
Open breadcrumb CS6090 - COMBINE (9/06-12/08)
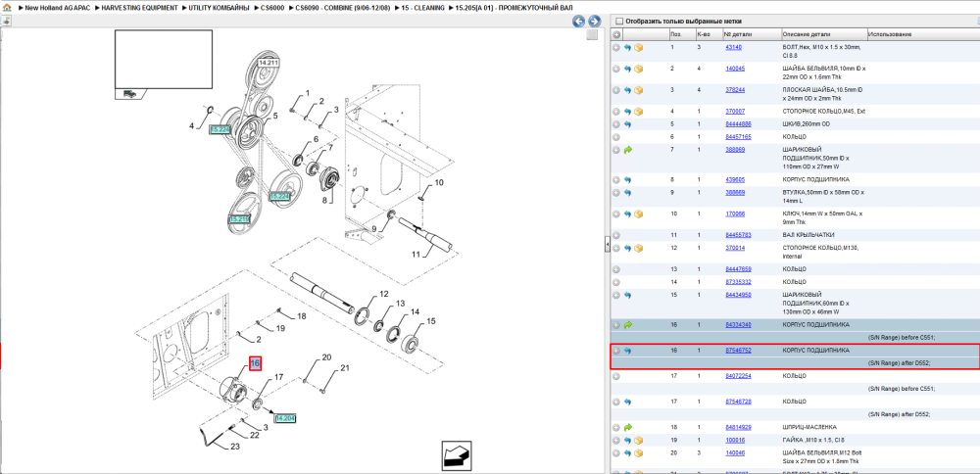point(344,8)
